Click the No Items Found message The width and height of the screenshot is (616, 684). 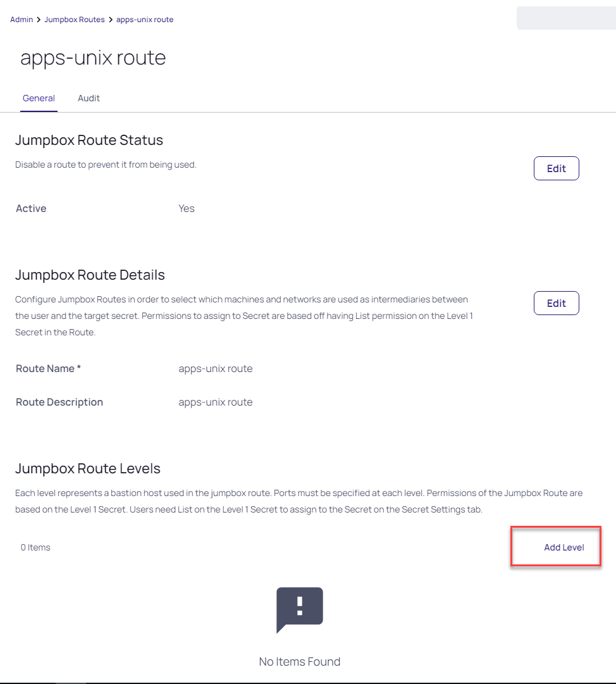click(300, 662)
